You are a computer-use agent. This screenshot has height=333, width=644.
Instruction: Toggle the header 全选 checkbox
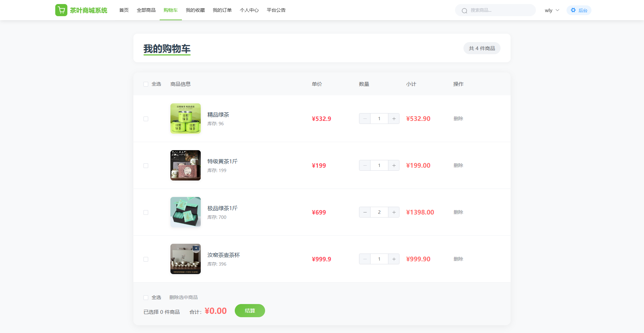pyautogui.click(x=146, y=84)
